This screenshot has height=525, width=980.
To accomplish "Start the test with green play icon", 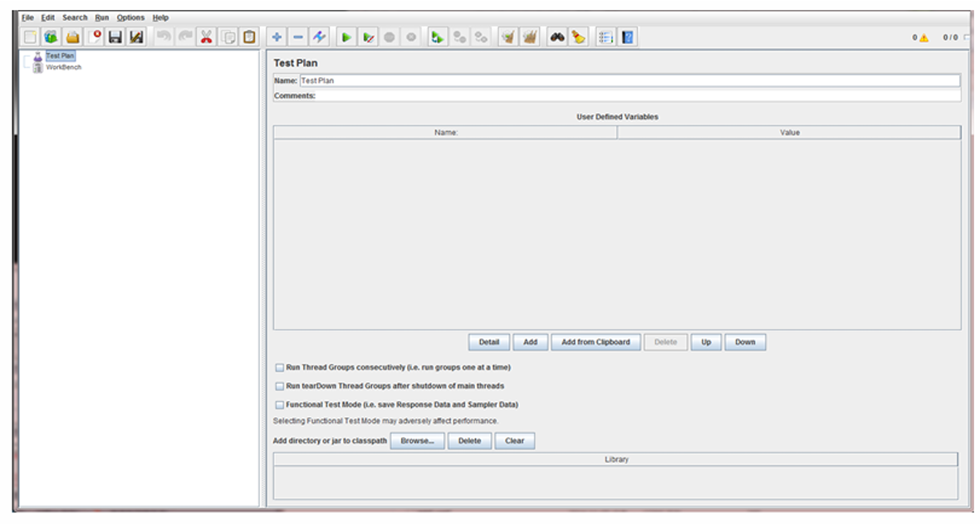I will [346, 37].
